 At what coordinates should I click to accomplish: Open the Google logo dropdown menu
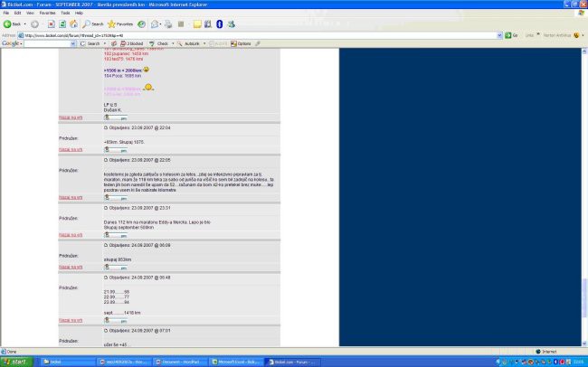(x=21, y=43)
